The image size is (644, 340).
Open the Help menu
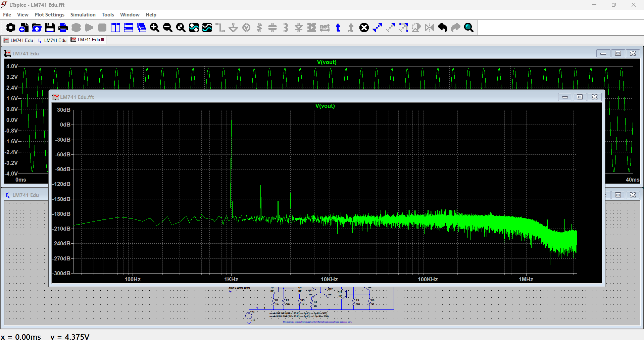(151, 15)
